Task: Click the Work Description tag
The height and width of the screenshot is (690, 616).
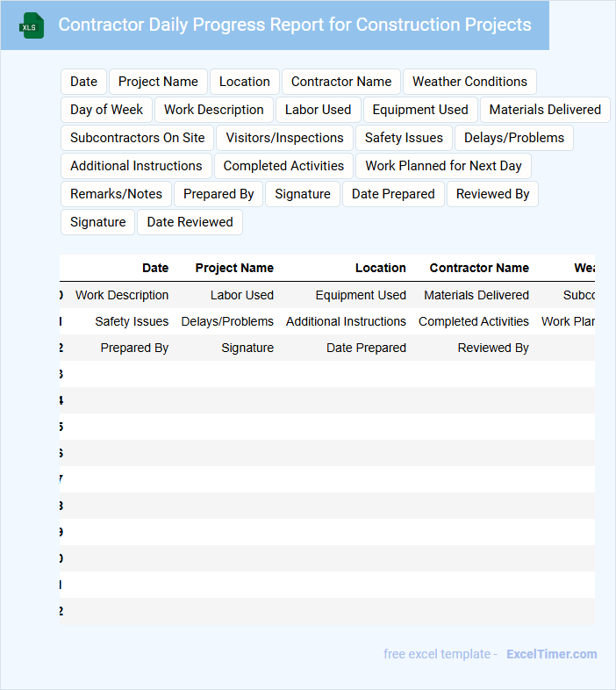Action: click(x=214, y=110)
